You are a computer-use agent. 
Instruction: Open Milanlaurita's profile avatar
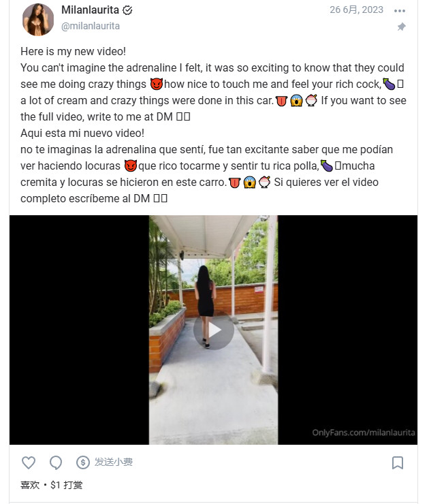point(38,20)
